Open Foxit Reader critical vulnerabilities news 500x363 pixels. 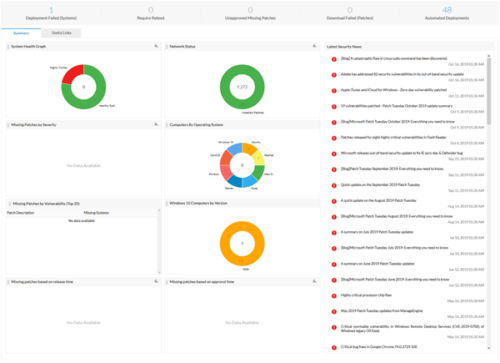(x=393, y=137)
